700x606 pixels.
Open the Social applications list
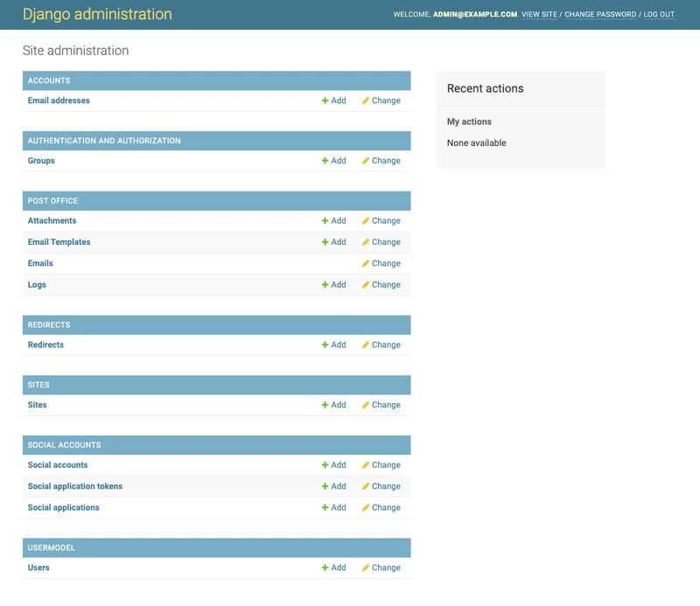(63, 508)
